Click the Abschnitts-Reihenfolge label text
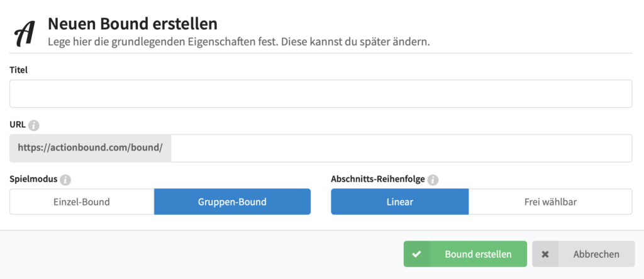Image resolution: width=644 pixels, height=279 pixels. click(x=377, y=179)
